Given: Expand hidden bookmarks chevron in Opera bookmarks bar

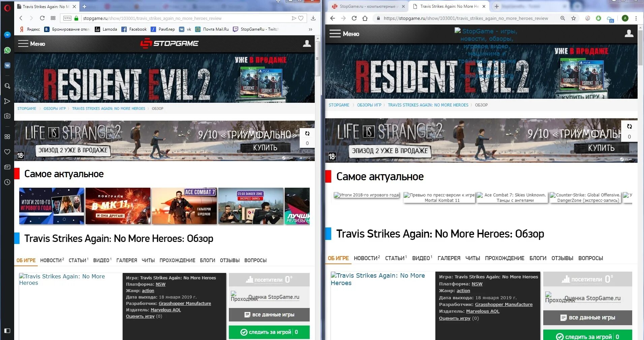Looking at the screenshot, I should click(x=310, y=29).
